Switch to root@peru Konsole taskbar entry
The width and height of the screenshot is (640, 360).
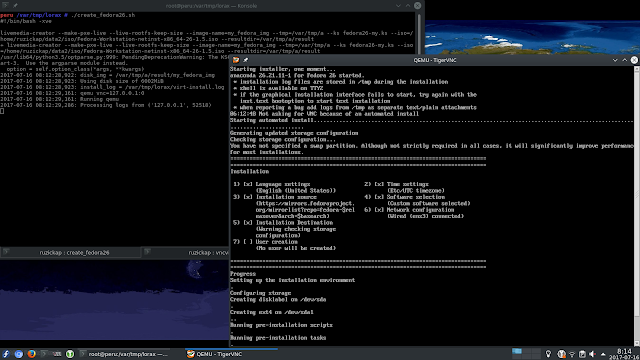coord(124,354)
